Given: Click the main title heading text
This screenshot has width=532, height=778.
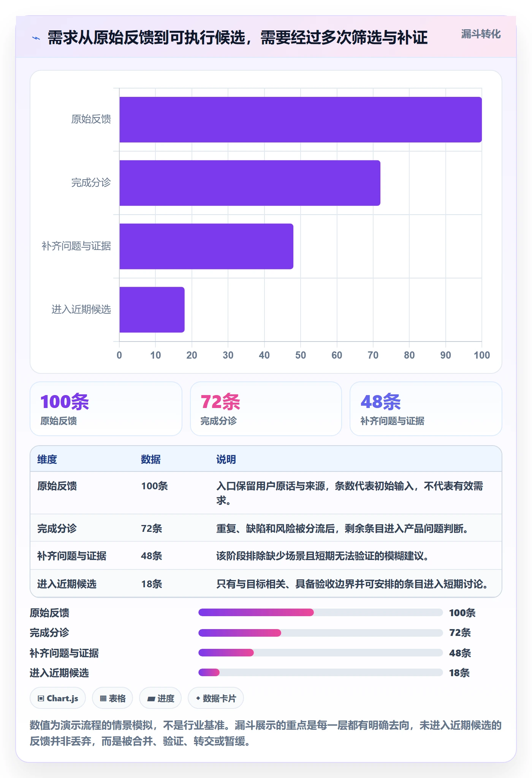Looking at the screenshot, I should (237, 38).
